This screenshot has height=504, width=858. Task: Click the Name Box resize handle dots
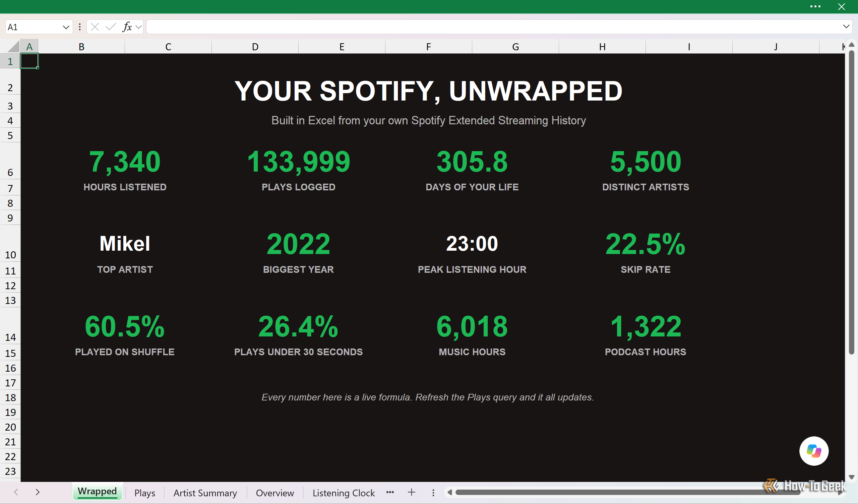[80, 27]
